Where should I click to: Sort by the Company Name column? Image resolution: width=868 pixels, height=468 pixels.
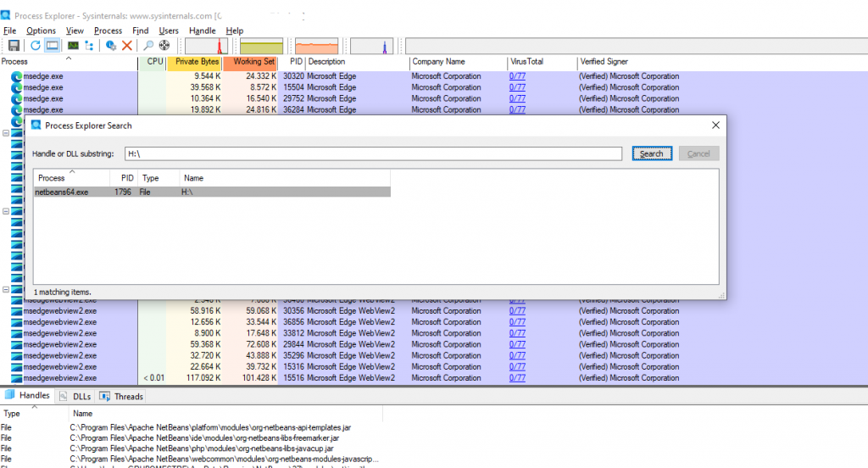[459, 62]
